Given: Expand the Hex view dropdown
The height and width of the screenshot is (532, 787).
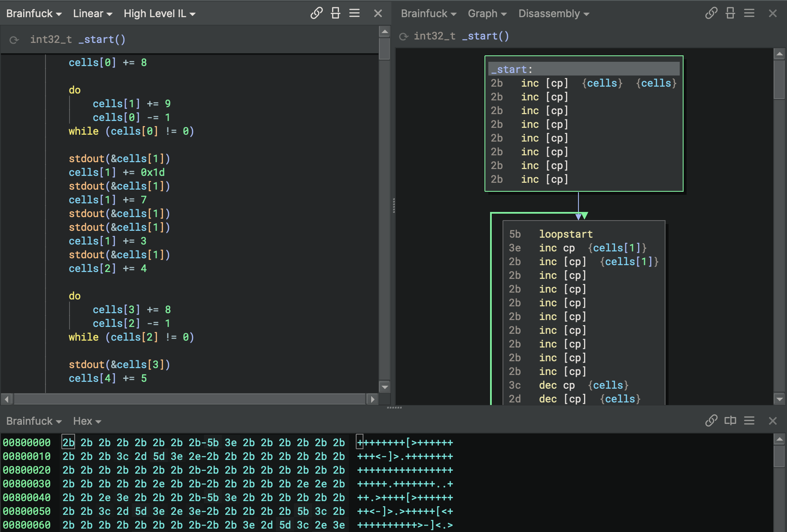Looking at the screenshot, I should pos(87,421).
